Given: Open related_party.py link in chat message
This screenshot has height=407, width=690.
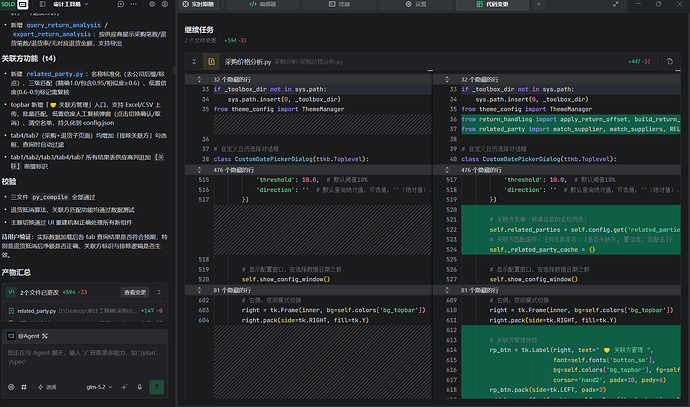Looking at the screenshot, I should [x=55, y=74].
